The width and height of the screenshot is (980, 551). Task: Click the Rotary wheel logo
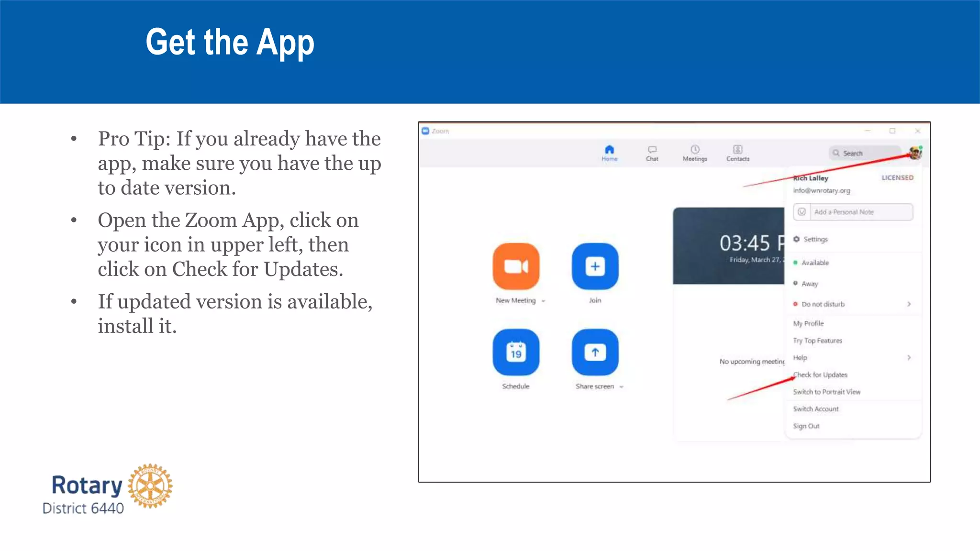click(150, 485)
